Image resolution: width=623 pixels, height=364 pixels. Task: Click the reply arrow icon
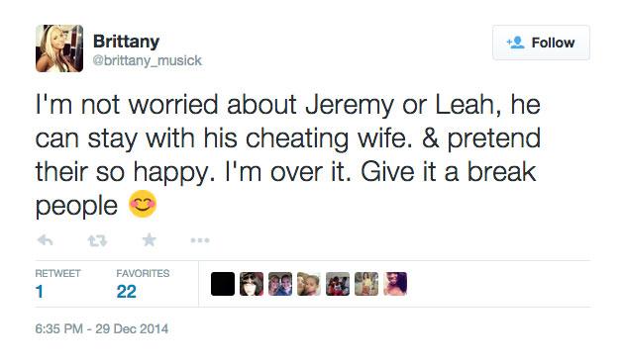45,240
